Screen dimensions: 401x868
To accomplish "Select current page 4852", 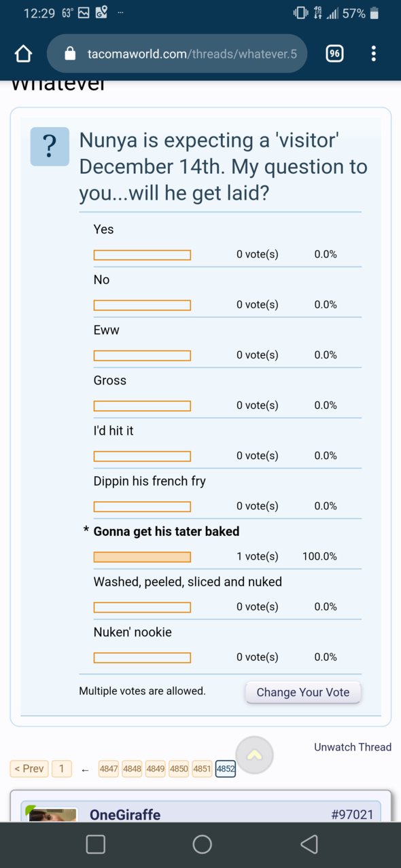I will pos(226,769).
